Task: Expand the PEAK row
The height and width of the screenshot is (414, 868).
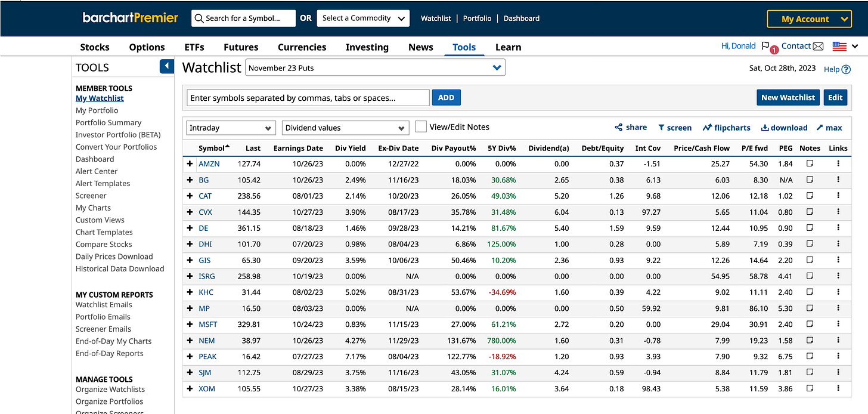Action: click(x=190, y=357)
